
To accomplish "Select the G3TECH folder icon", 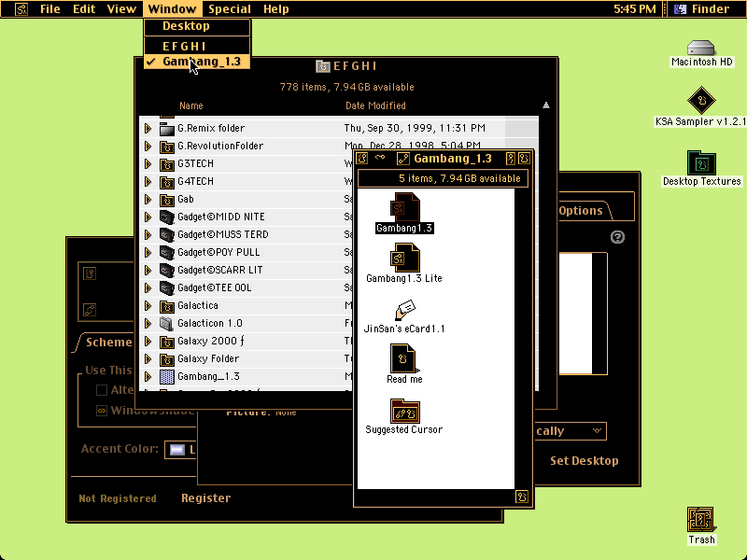I will click(x=167, y=164).
